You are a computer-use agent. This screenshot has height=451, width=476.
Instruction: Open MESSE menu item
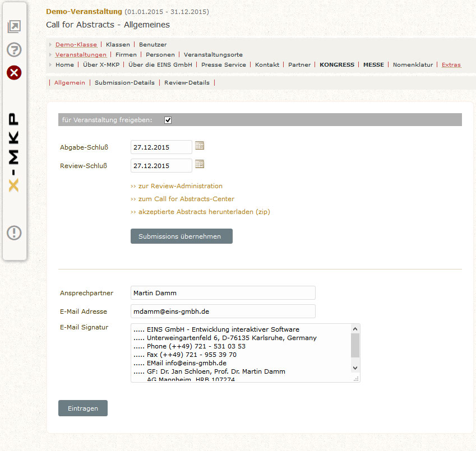[373, 64]
